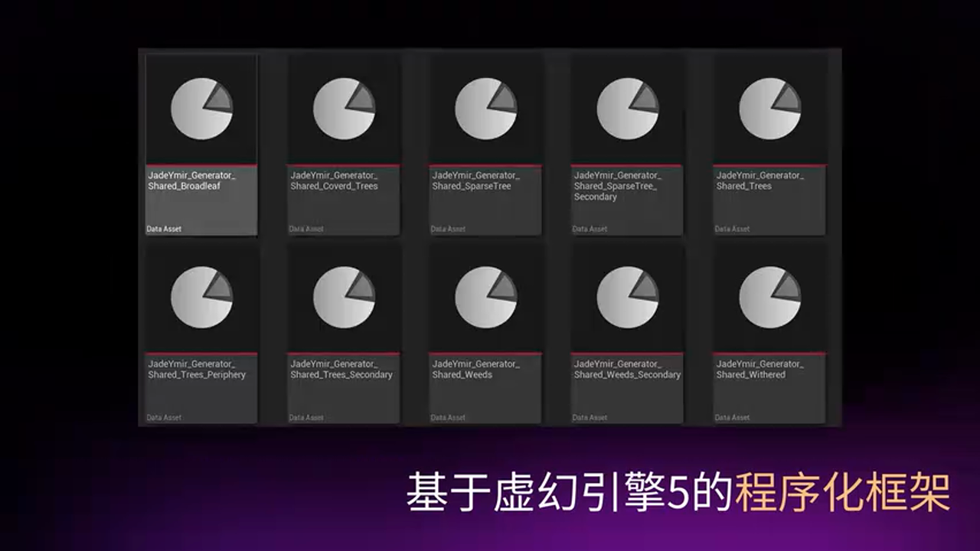Image resolution: width=980 pixels, height=551 pixels.
Task: Click the JadeYmir_Generator_Shared_Broadleaf name label
Action: click(191, 181)
